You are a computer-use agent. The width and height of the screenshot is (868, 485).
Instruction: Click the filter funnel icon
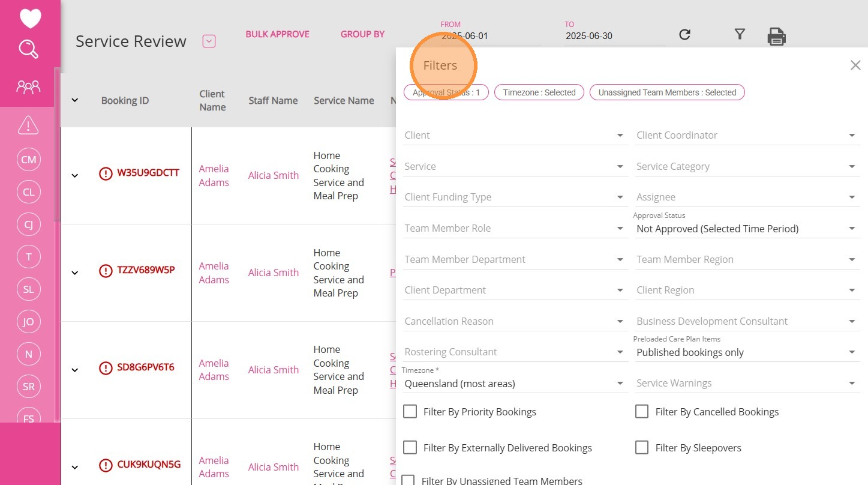[x=740, y=34]
